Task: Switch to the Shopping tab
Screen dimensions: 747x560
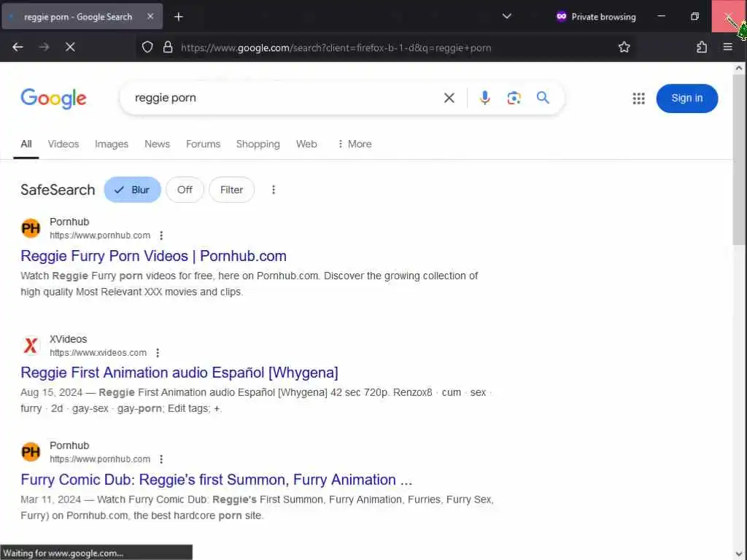Action: pyautogui.click(x=258, y=144)
